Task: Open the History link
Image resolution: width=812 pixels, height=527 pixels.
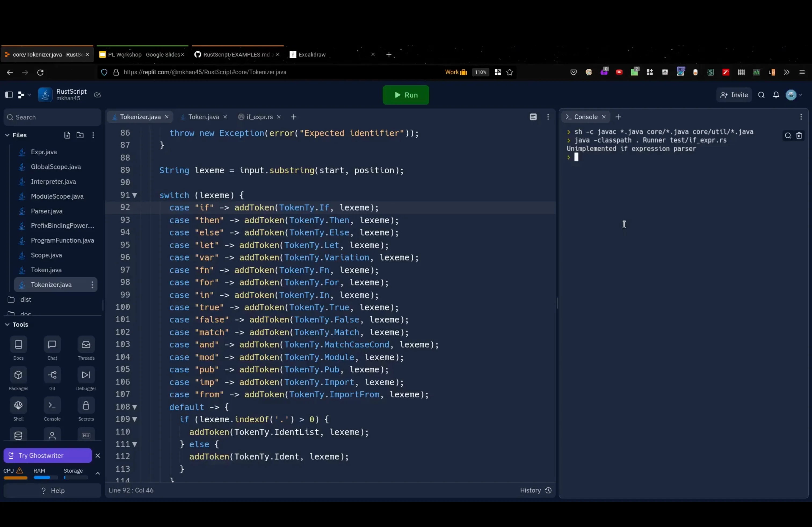Action: point(535,490)
